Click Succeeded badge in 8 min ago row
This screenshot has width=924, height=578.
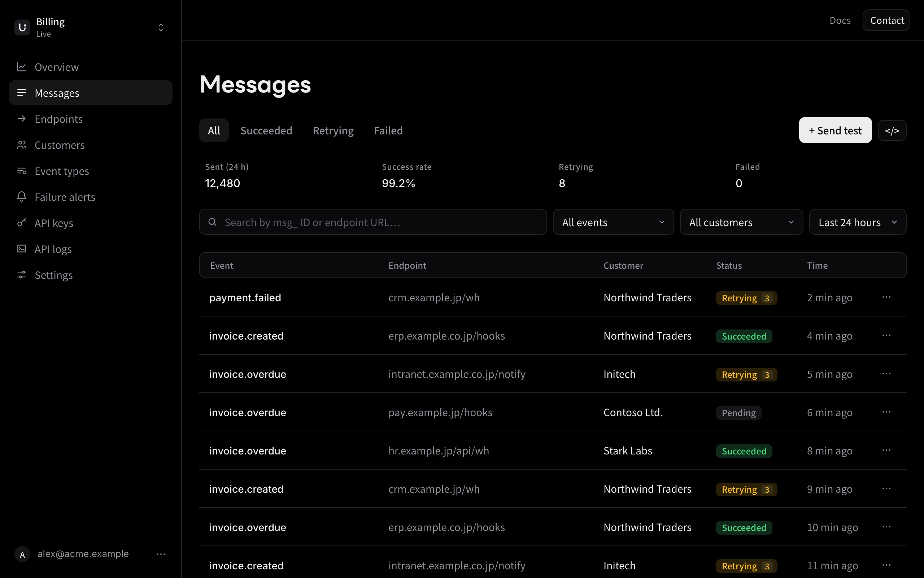pos(744,451)
